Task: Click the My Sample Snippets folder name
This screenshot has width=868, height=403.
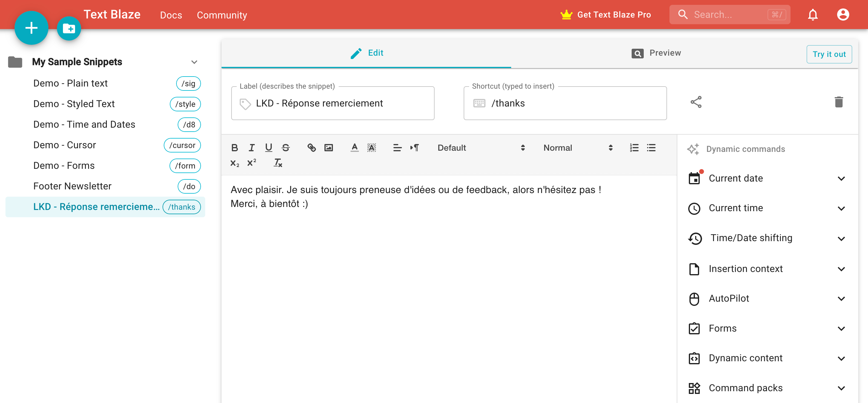Action: [77, 62]
